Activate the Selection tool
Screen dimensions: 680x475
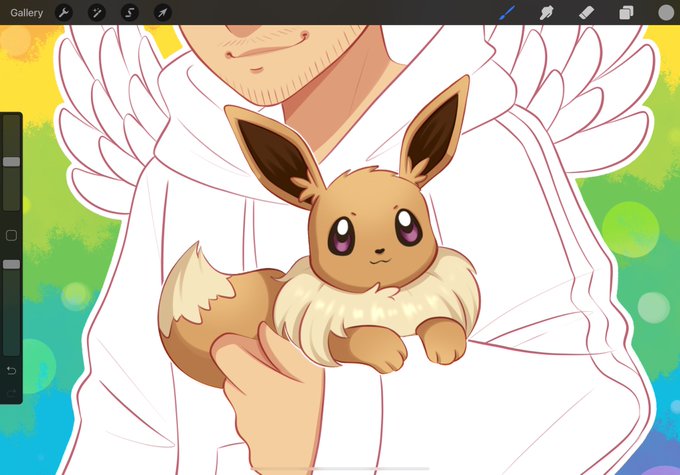coord(130,13)
